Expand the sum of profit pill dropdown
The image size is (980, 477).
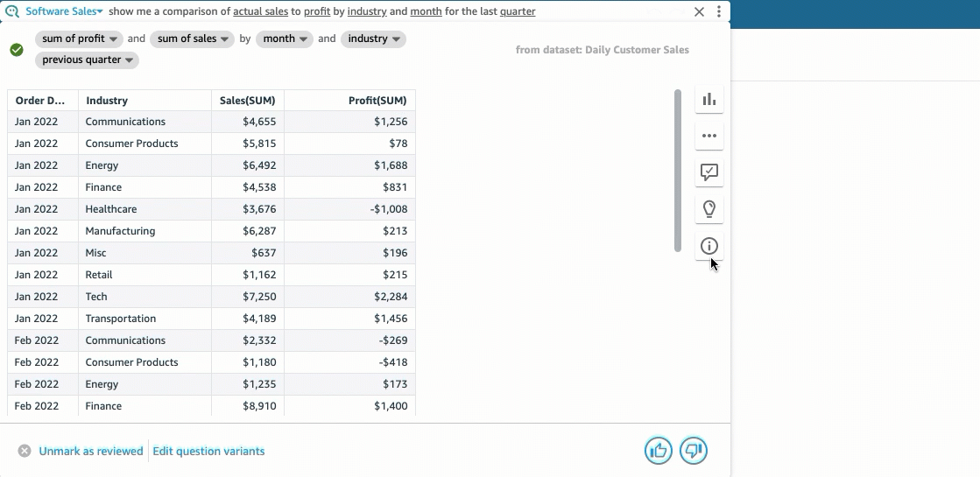79,39
